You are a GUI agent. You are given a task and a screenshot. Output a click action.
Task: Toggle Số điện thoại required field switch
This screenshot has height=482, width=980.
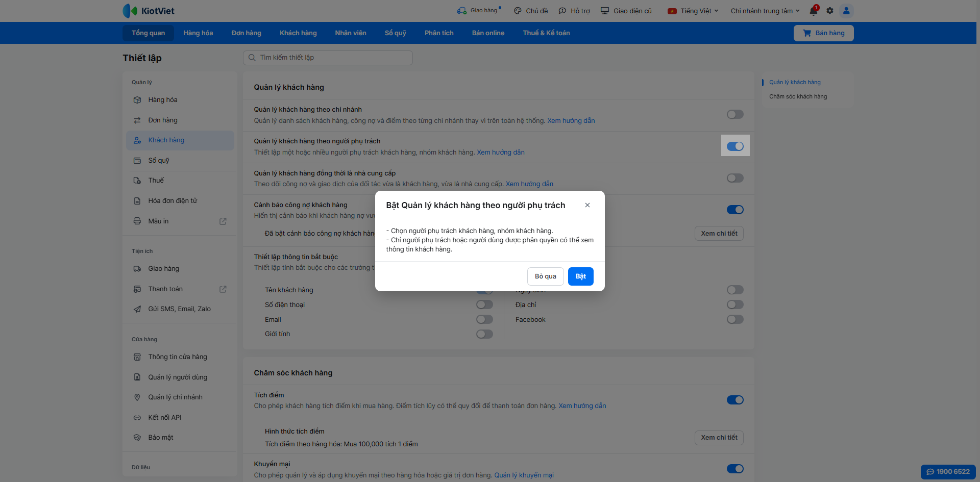coord(484,305)
